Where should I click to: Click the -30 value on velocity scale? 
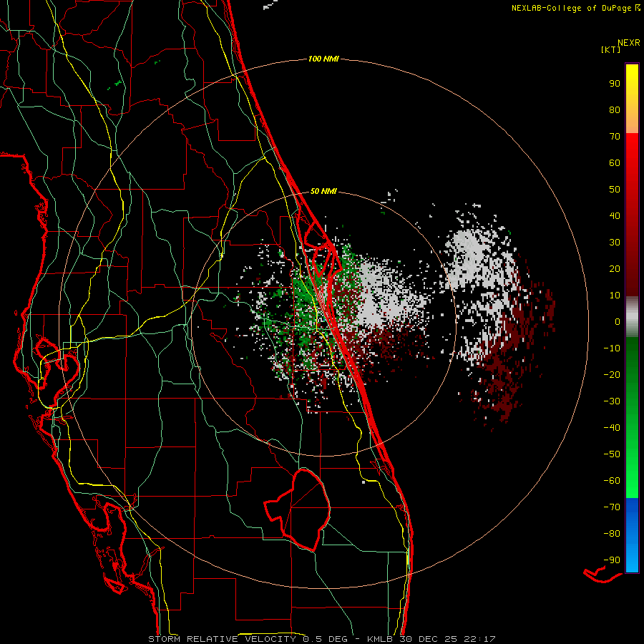(612, 401)
